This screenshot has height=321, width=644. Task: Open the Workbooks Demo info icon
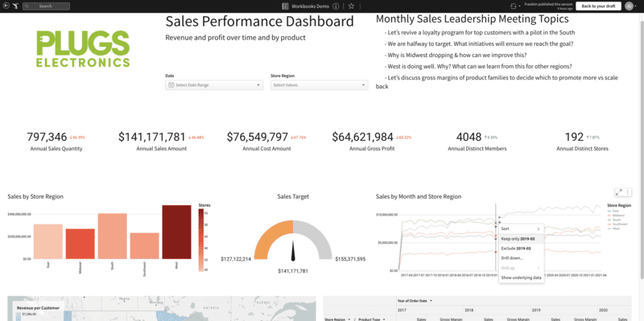(x=336, y=6)
